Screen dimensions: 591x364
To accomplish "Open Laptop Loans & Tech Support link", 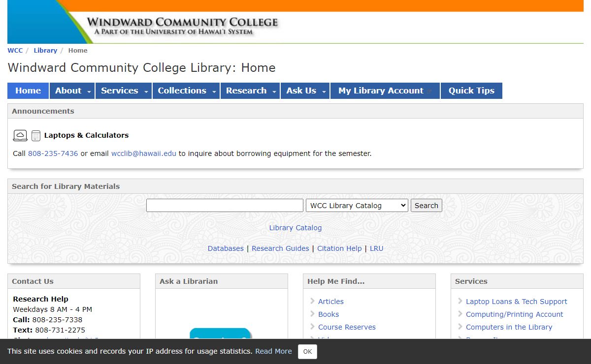I will click(517, 302).
